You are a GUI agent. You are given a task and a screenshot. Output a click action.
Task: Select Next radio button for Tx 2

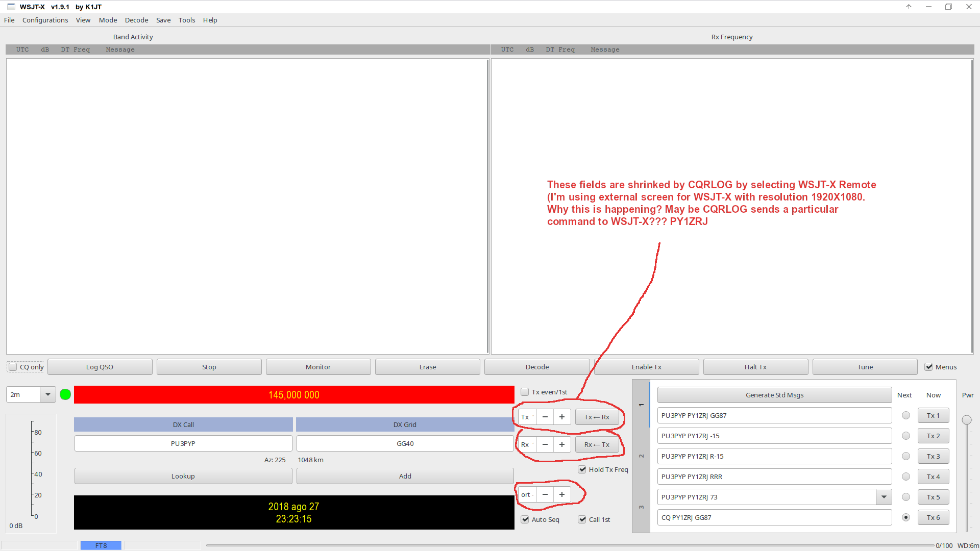[x=906, y=436]
